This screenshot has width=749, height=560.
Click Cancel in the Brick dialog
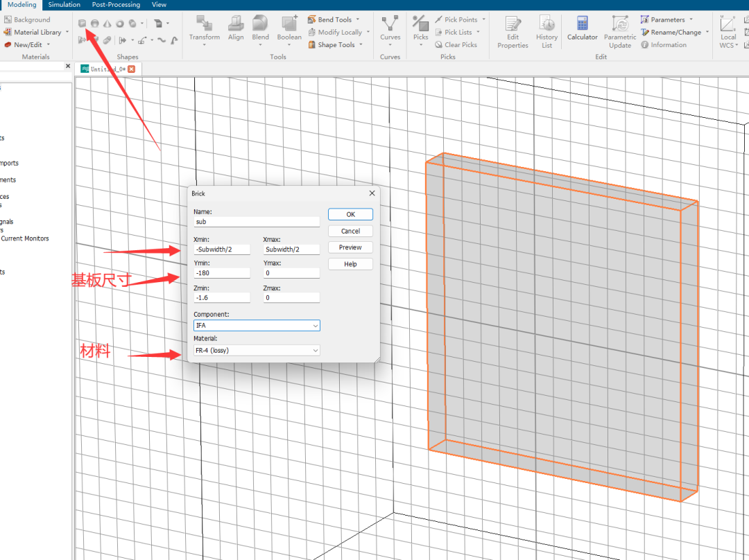(351, 231)
